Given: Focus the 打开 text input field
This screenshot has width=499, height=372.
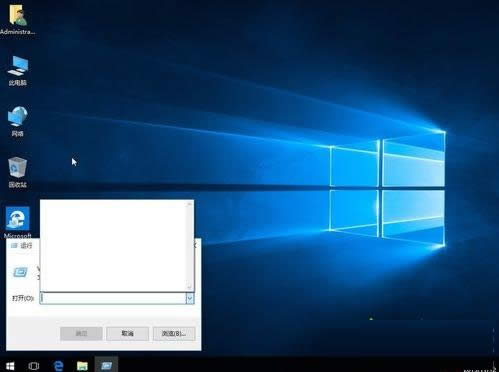Looking at the screenshot, I should tap(113, 298).
